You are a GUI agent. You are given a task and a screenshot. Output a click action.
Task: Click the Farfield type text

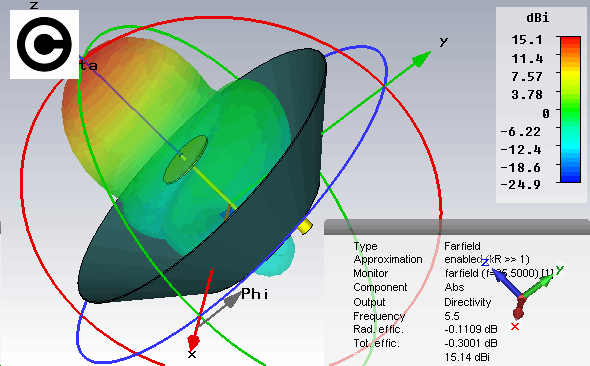[462, 246]
